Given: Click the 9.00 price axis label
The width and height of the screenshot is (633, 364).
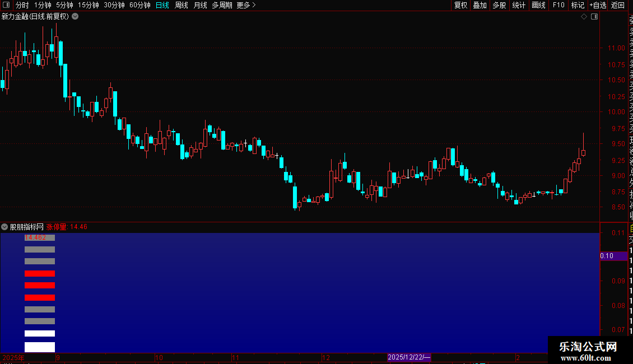Looking at the screenshot, I should 618,175.
